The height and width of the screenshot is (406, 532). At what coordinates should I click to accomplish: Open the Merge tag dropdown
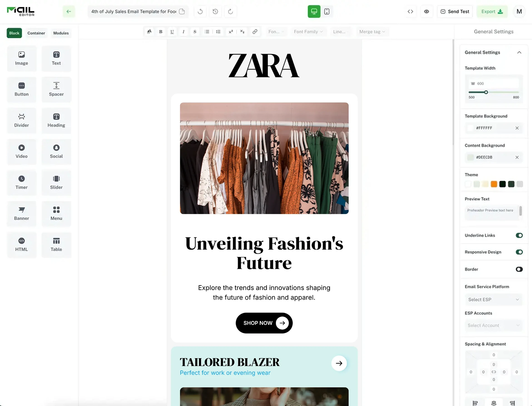tap(372, 32)
